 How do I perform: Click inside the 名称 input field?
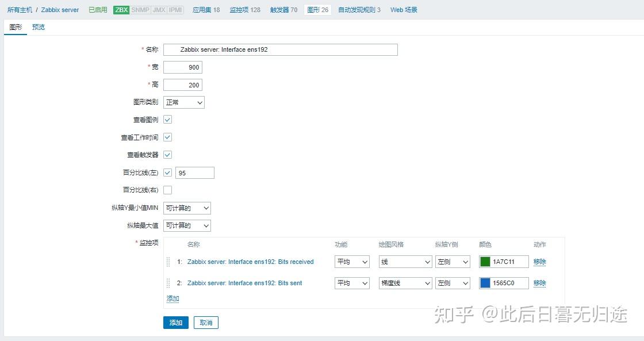(x=280, y=49)
